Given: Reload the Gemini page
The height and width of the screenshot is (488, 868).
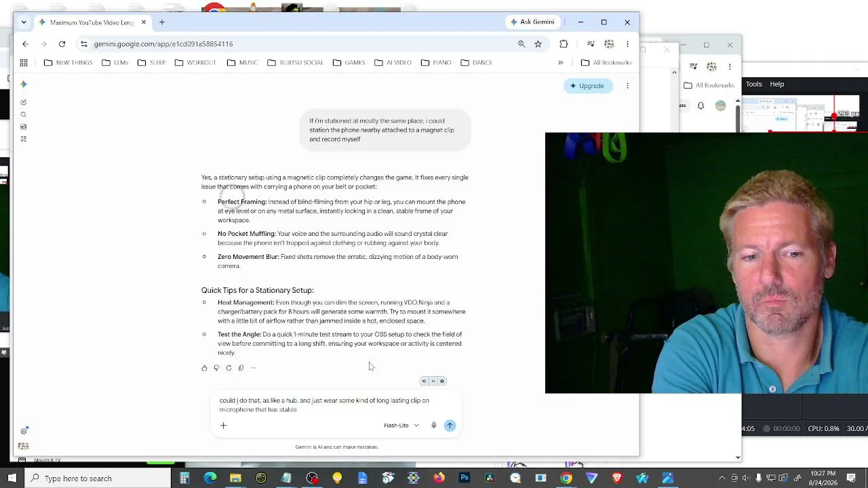Looking at the screenshot, I should point(62,44).
